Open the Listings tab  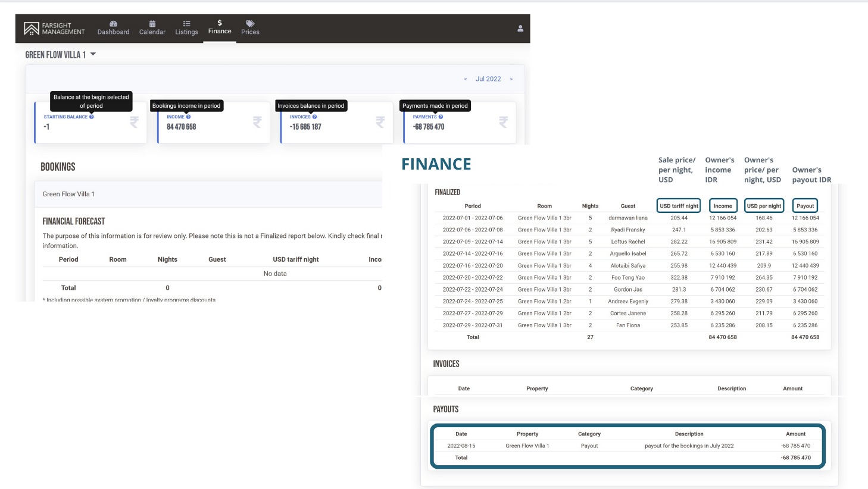(x=186, y=28)
